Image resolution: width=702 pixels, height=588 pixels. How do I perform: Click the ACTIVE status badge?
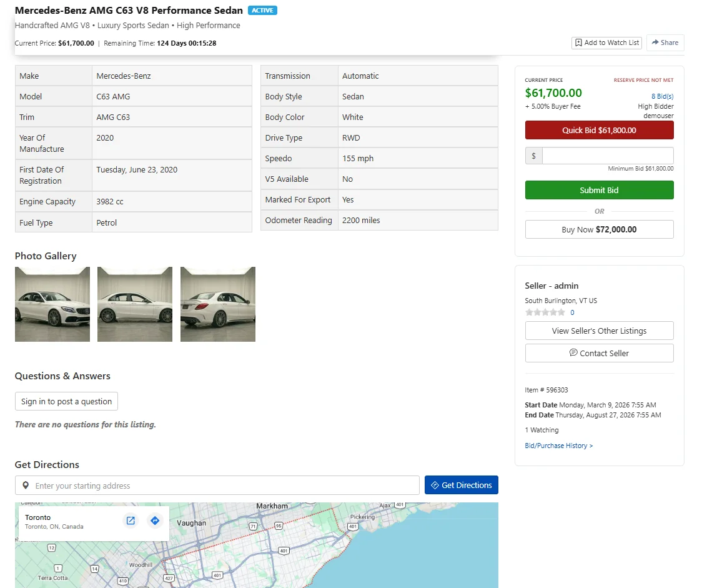(262, 10)
